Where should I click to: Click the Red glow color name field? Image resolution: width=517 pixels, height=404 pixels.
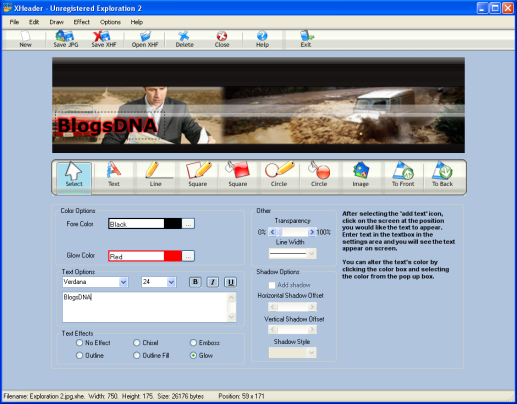click(136, 256)
